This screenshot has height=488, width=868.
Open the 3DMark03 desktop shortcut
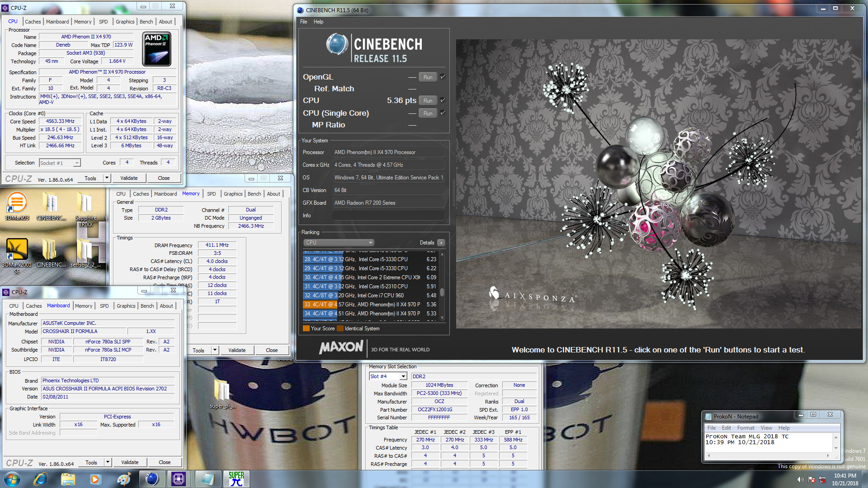coord(16,206)
